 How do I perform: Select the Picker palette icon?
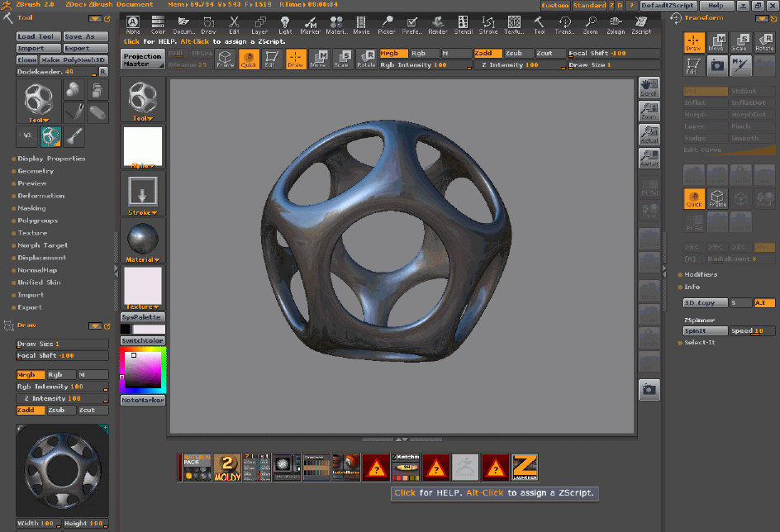click(386, 25)
